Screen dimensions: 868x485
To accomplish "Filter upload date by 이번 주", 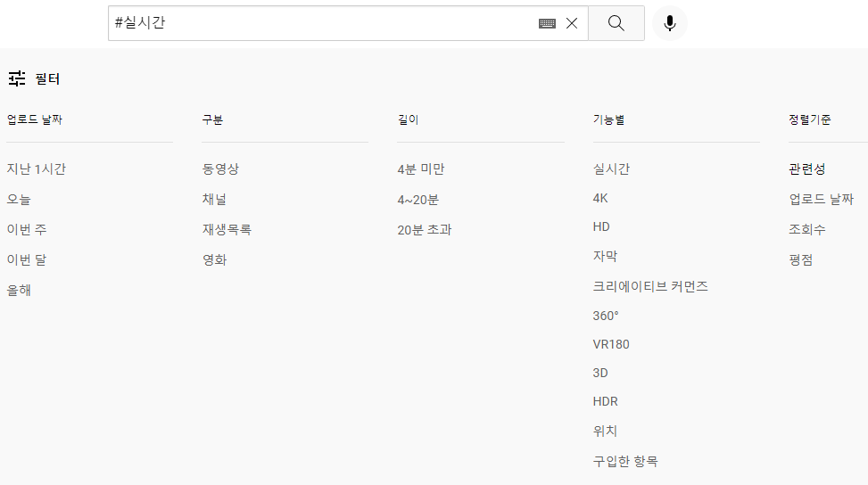I will (27, 229).
